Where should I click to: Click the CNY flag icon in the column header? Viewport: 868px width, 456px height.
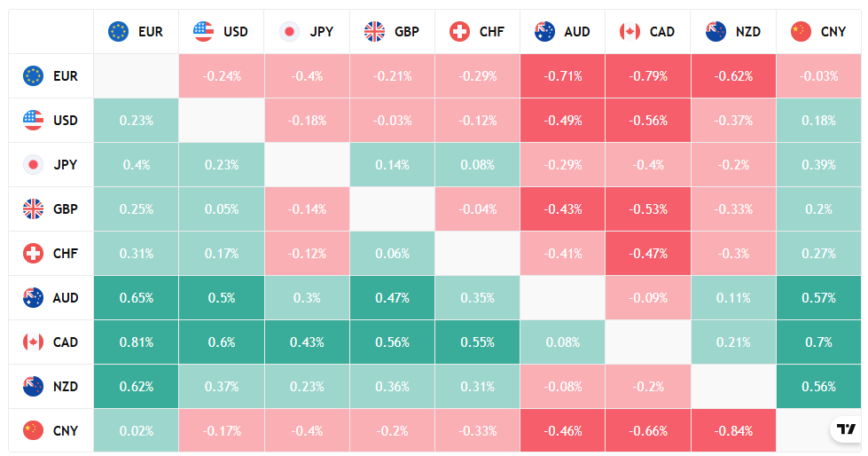click(801, 32)
